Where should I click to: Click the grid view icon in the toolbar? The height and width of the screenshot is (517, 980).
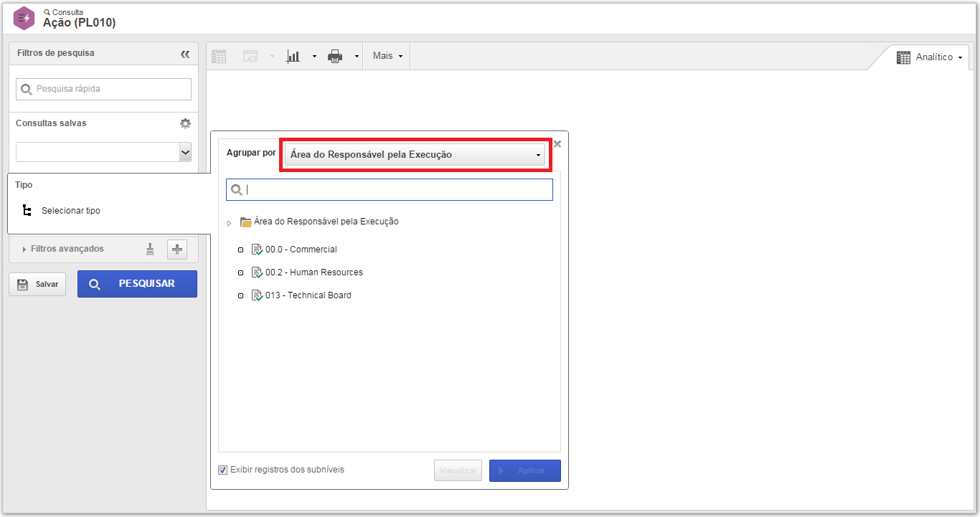point(219,56)
